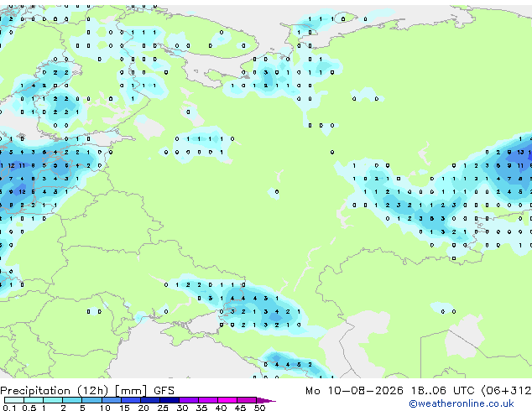Screen dimensions: 532x411
Task: Click the 1–2 mm legend color box
Action: pos(53,400)
